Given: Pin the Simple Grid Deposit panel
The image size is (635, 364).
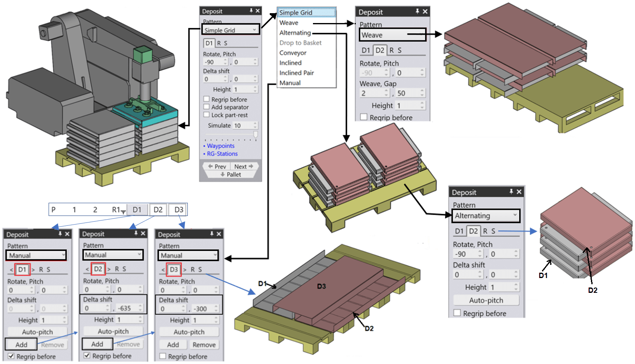Looking at the screenshot, I should point(251,11).
